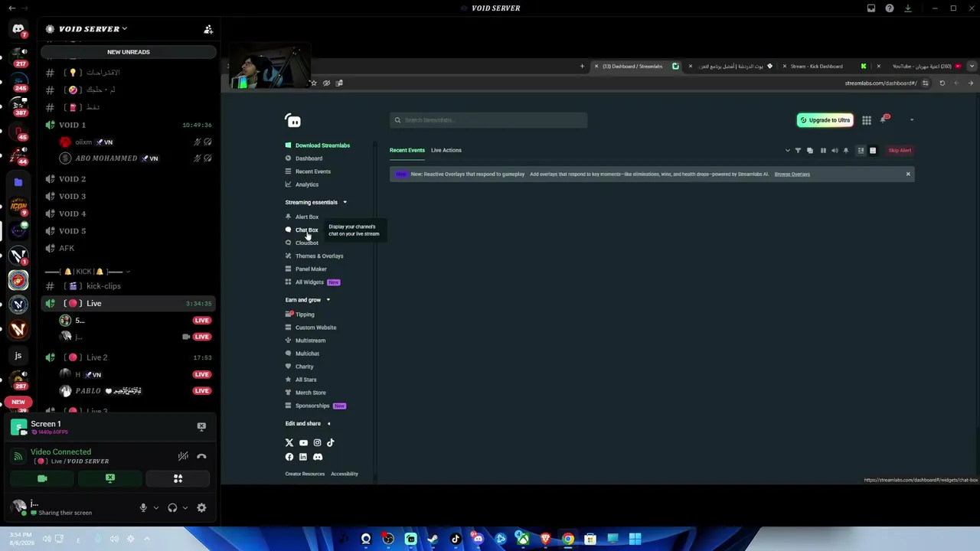The image size is (980, 551).
Task: Click the Upgrade to Ultra button
Action: (x=825, y=120)
